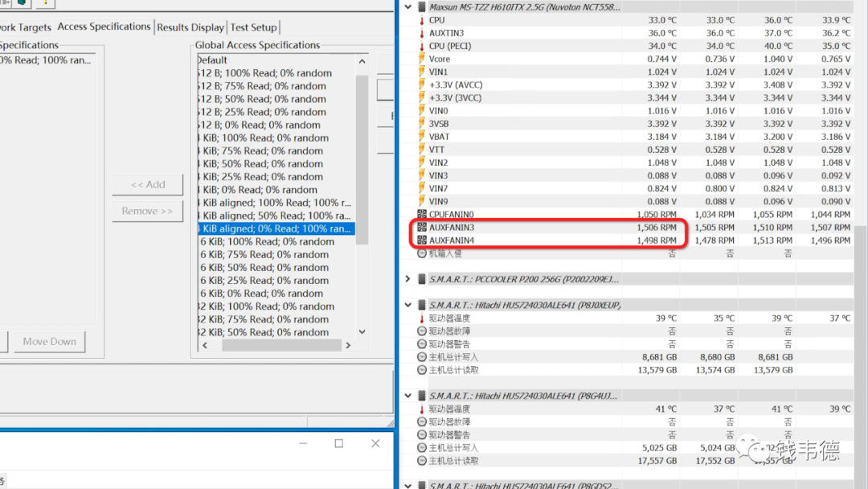Switch to the Results Display tab

pos(190,27)
